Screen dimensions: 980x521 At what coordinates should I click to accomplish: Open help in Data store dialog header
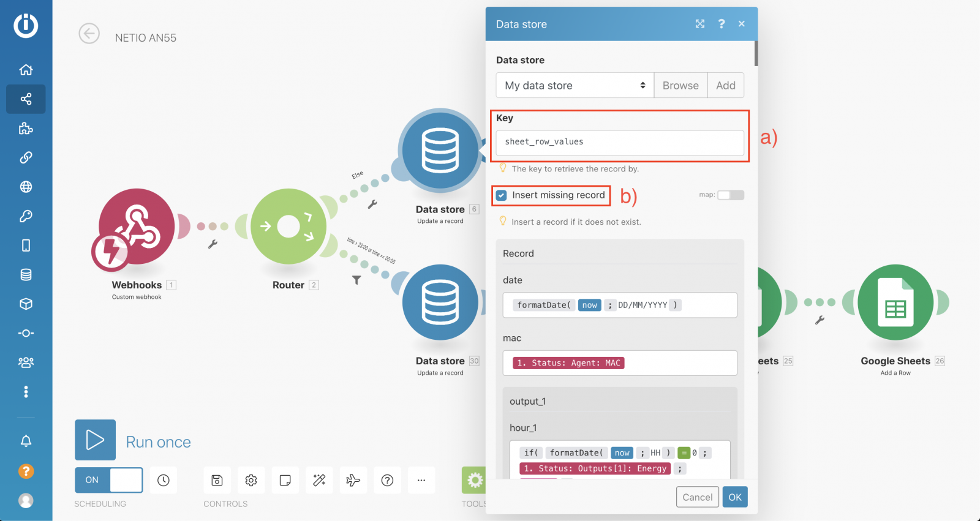click(x=722, y=24)
